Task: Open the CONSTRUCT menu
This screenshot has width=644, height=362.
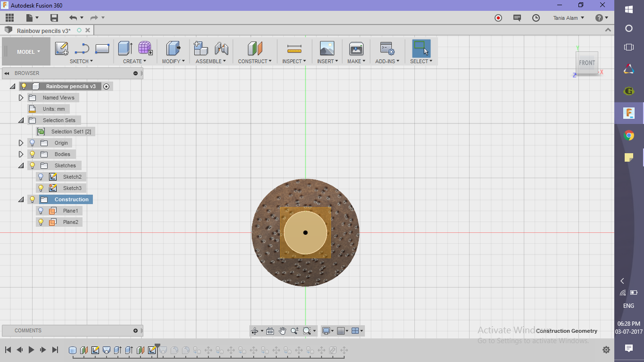Action: click(x=255, y=61)
